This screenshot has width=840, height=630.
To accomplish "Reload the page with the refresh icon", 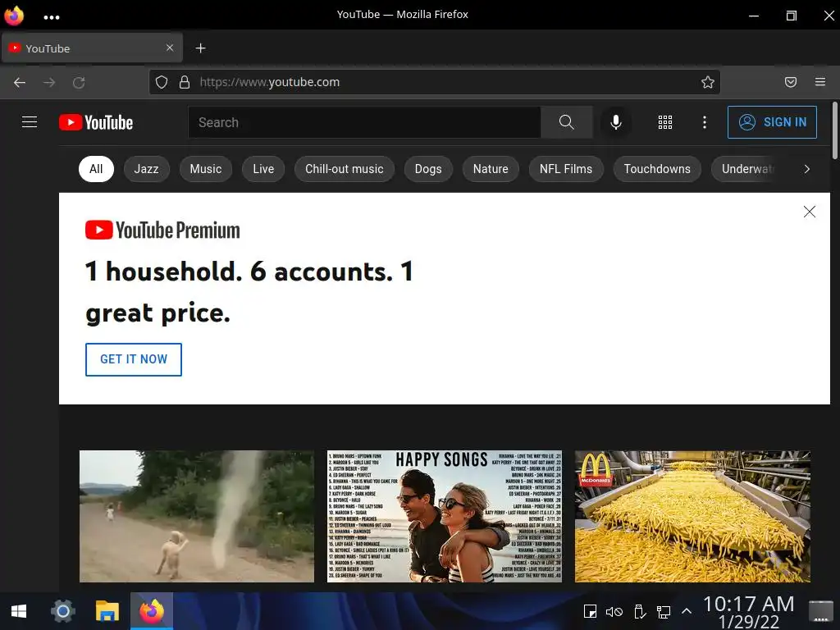I will point(79,83).
